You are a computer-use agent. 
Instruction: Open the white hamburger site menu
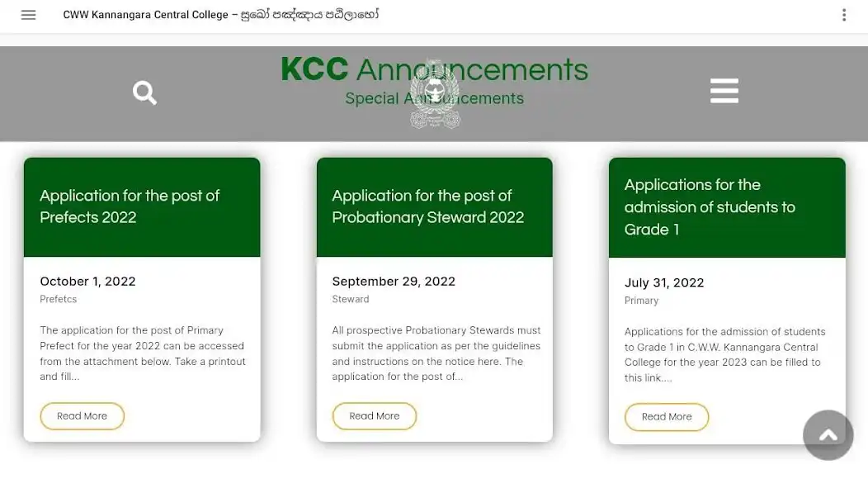(x=724, y=91)
